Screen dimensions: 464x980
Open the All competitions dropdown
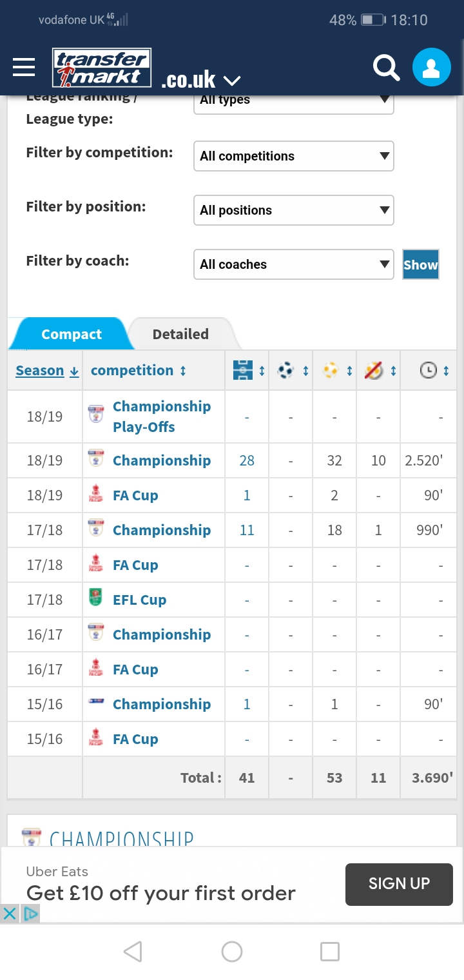tap(293, 156)
